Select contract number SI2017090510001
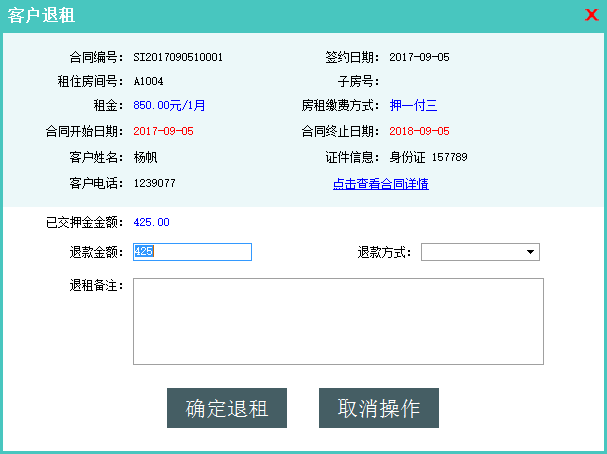The height and width of the screenshot is (454, 607). [178, 57]
